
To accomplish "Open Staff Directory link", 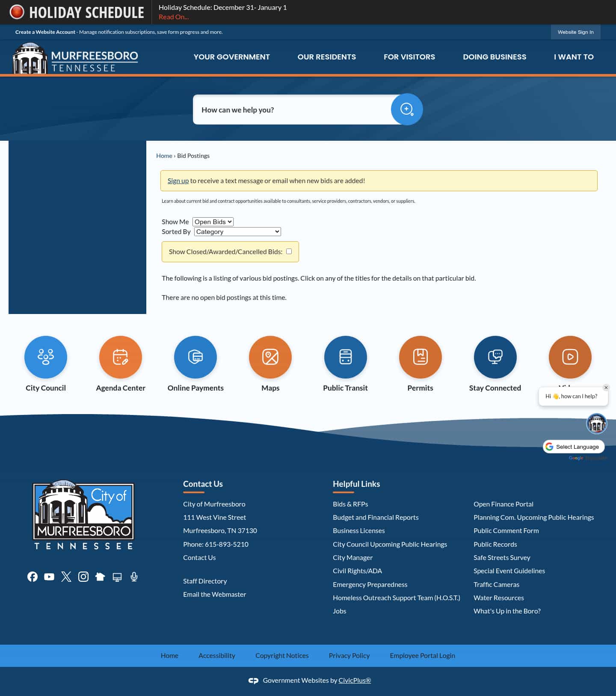I will [205, 581].
